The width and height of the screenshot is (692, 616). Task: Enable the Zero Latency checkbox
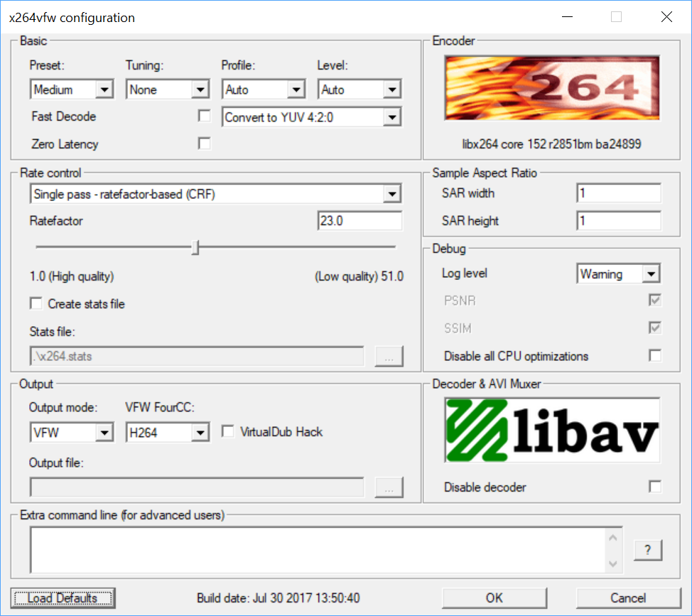(x=205, y=144)
